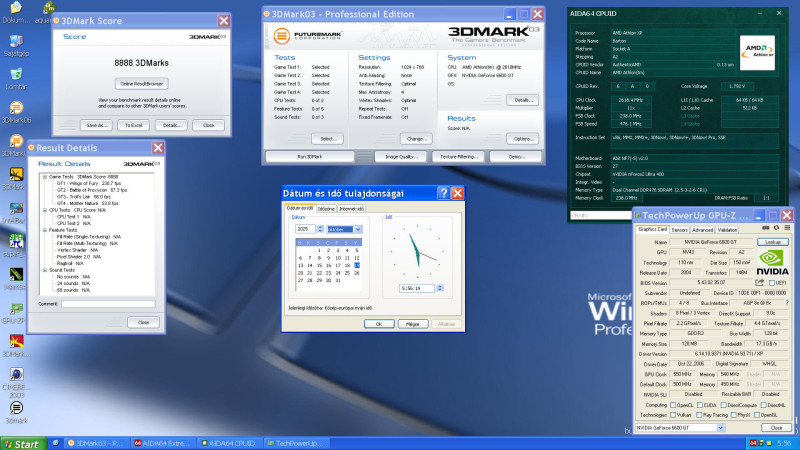Click the time input field
The width and height of the screenshot is (800, 450).
tap(417, 288)
